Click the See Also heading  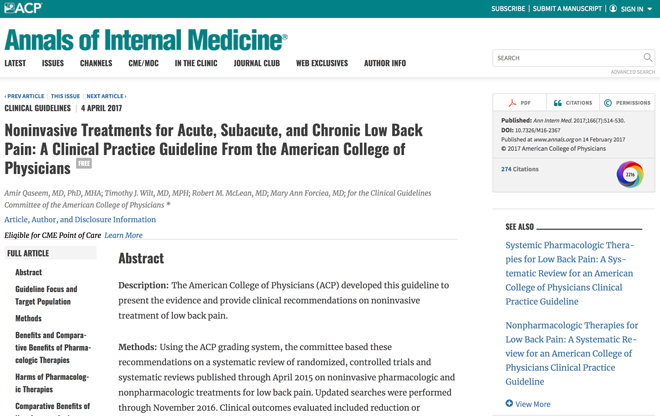(x=519, y=227)
